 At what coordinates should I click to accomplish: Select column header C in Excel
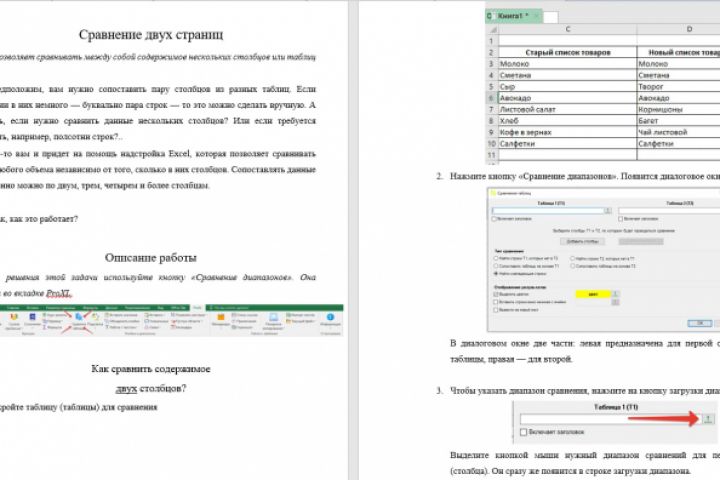(x=568, y=29)
